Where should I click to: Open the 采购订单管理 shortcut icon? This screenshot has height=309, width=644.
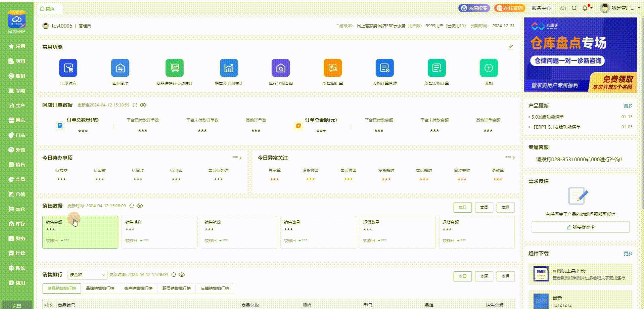tap(385, 68)
